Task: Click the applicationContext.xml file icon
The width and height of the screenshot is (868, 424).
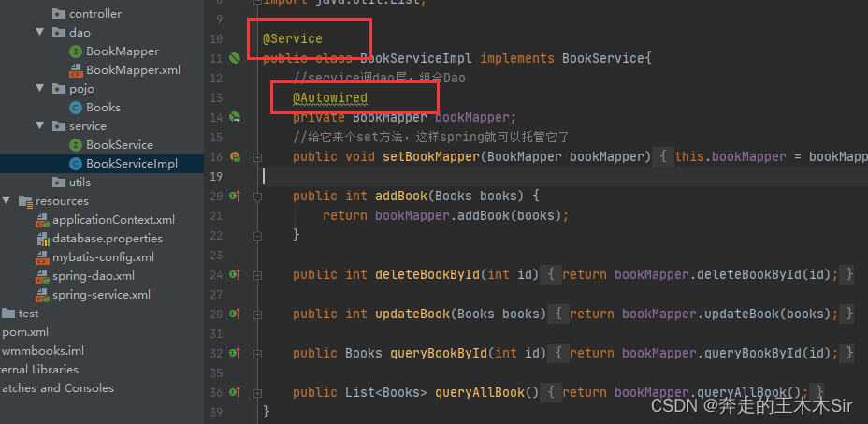Action: click(x=42, y=220)
